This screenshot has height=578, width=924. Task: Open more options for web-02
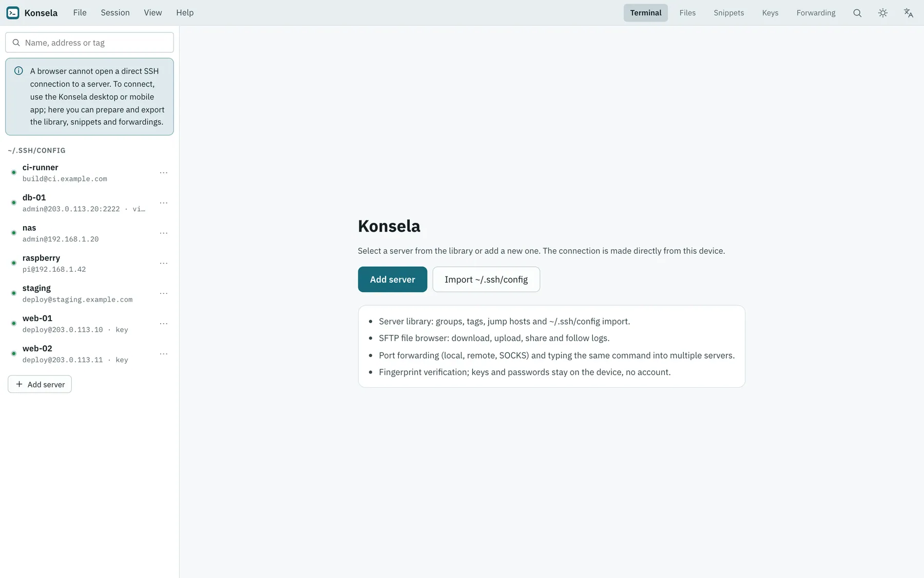164,354
